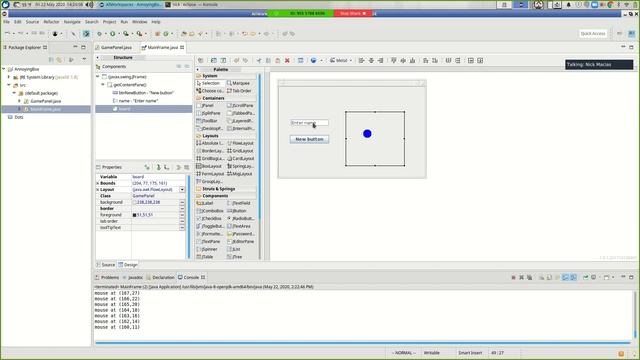
Task: Pick JComboBox from Components palette
Action: tap(210, 211)
